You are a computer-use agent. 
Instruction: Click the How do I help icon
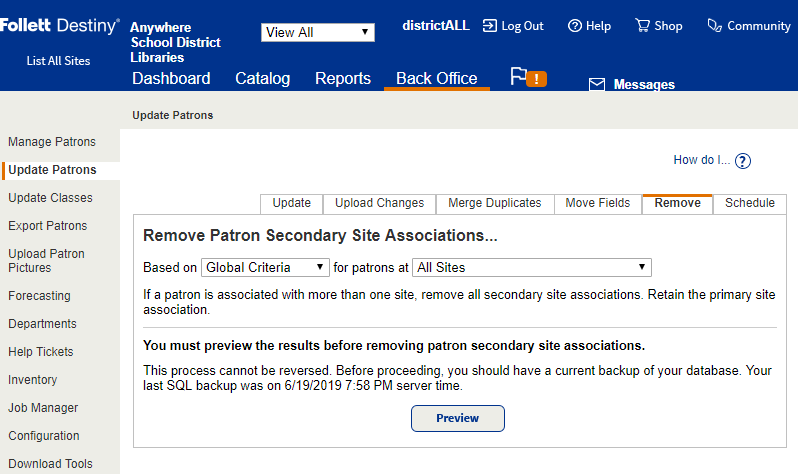click(x=743, y=161)
